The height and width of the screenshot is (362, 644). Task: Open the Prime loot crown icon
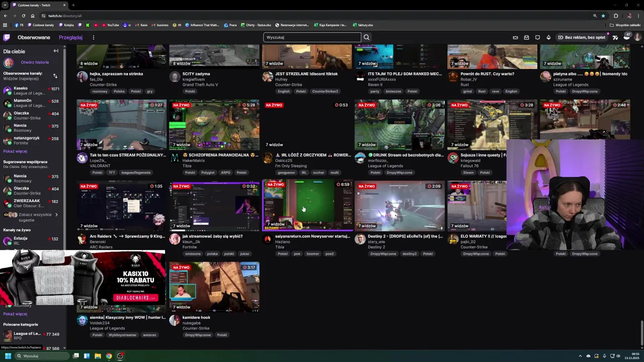tap(515, 37)
